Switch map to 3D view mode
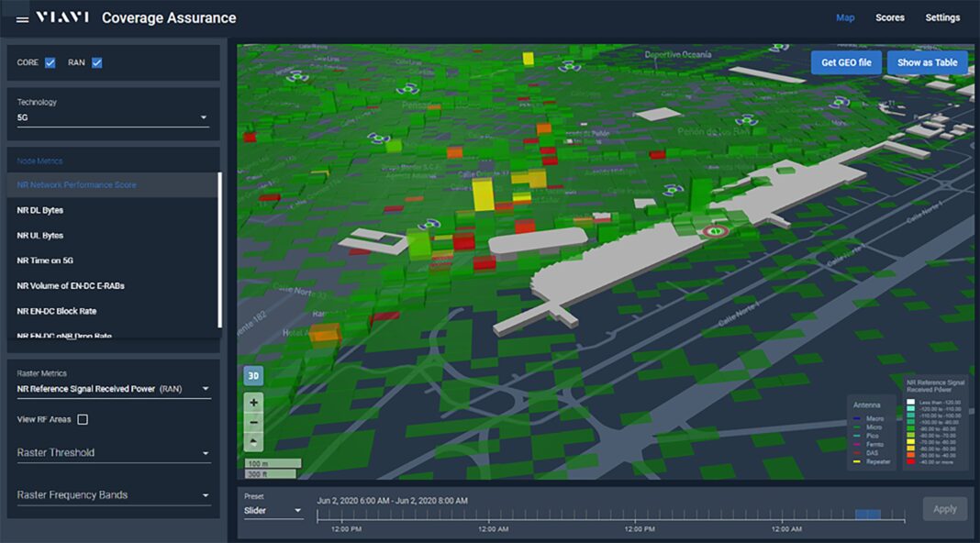The width and height of the screenshot is (980, 543). [x=252, y=376]
